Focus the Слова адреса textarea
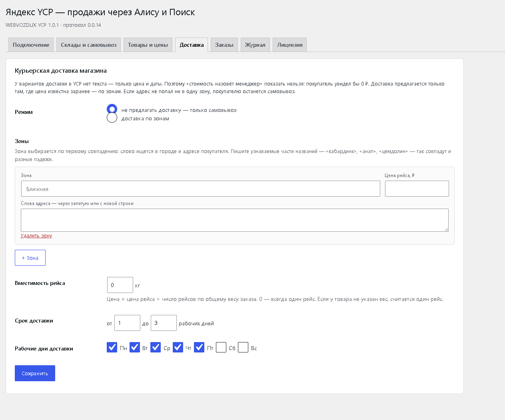This screenshot has height=420, width=505. pyautogui.click(x=235, y=220)
